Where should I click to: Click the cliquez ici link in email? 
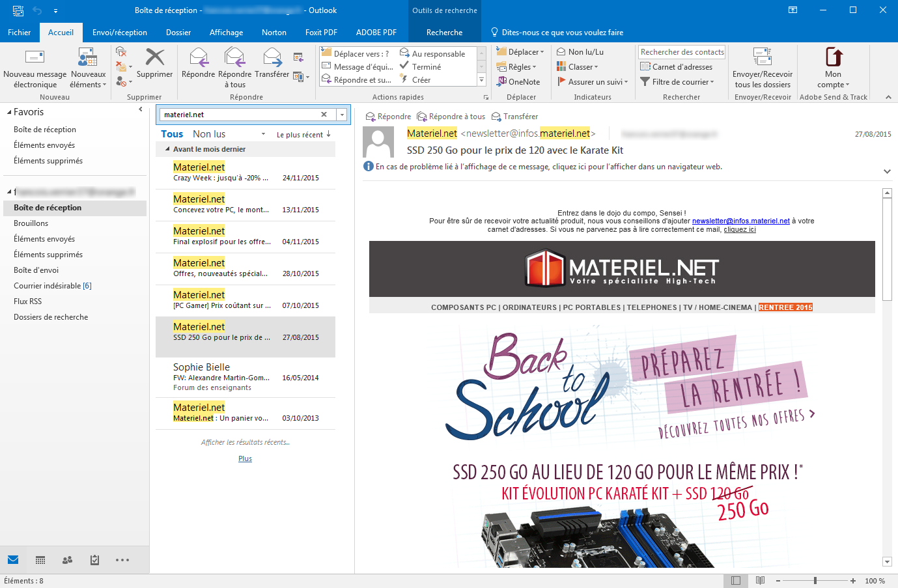[740, 229]
